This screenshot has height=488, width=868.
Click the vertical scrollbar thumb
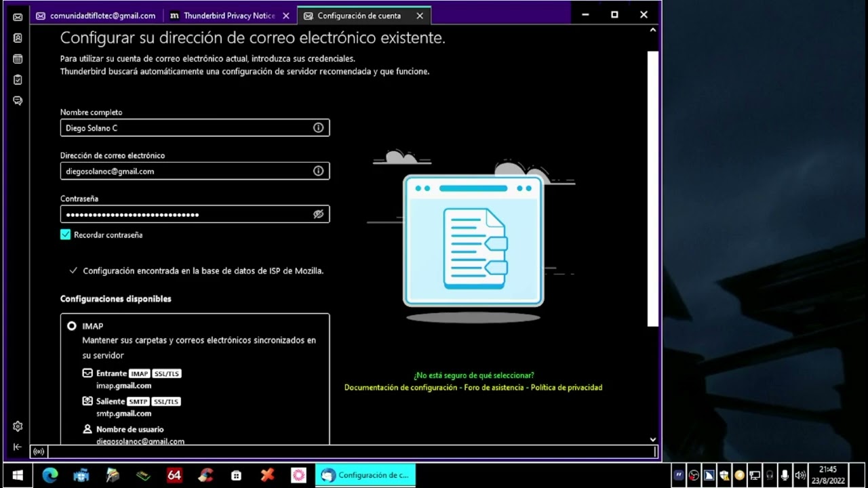tap(653, 188)
